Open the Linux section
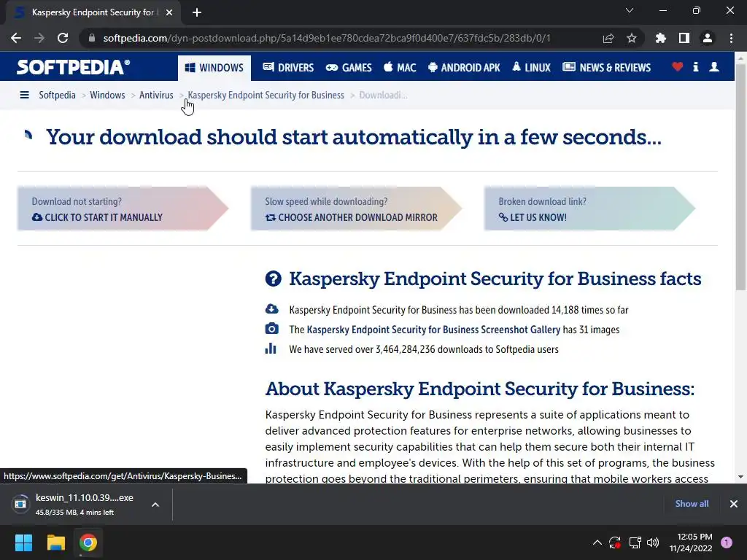Screen dimensions: 747x560 pyautogui.click(x=531, y=68)
